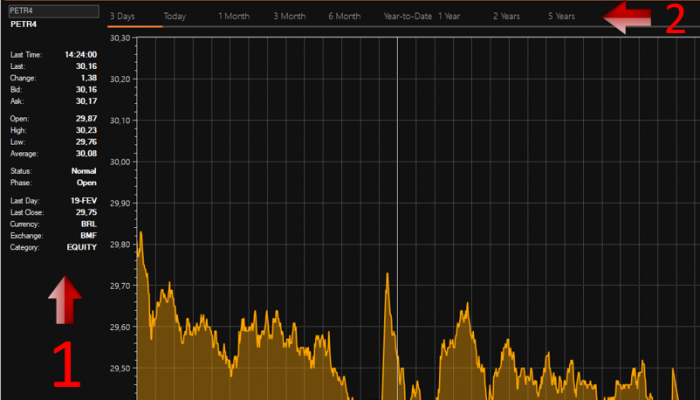700x400 pixels.
Task: Select the 2 Years range tab
Action: click(506, 17)
